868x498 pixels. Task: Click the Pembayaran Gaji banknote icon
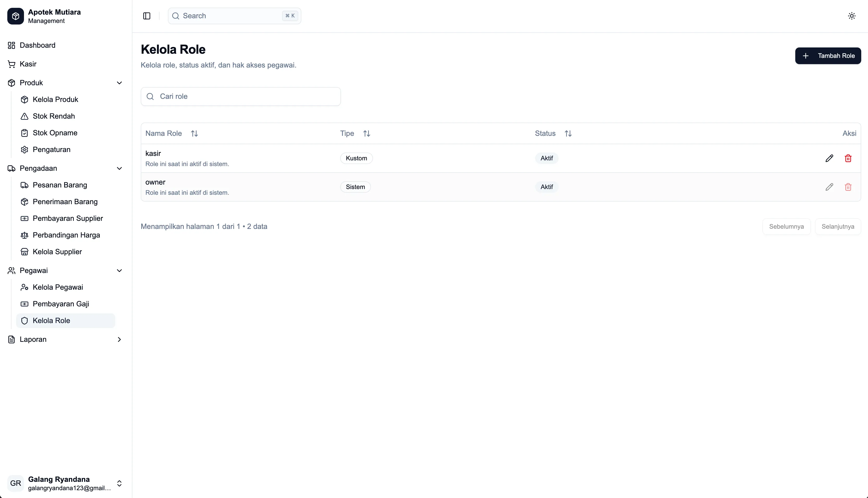[x=24, y=304]
